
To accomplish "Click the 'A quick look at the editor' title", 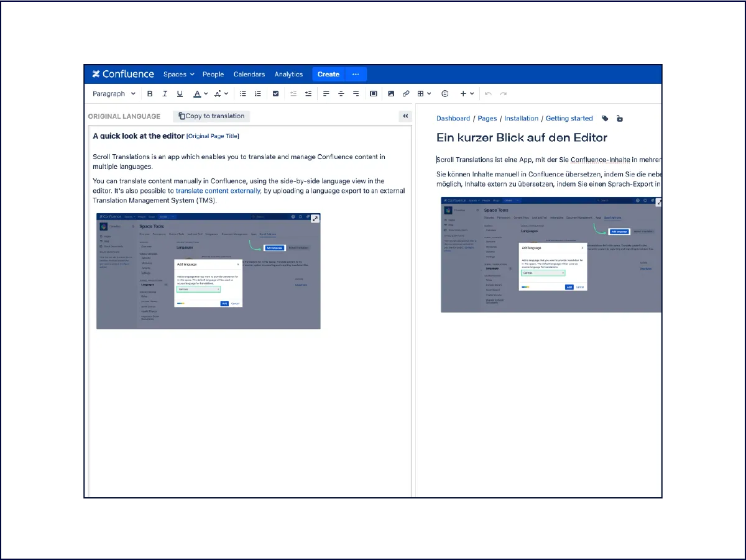I will coord(139,135).
